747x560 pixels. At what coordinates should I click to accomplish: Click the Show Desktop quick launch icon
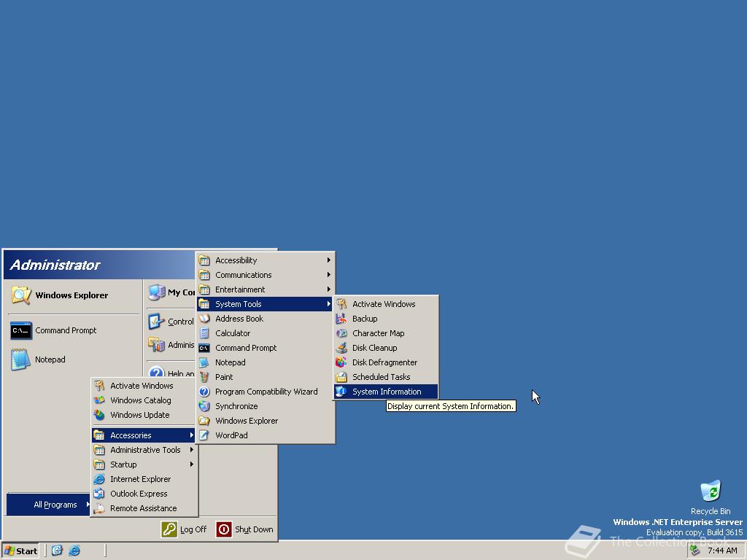(57, 551)
